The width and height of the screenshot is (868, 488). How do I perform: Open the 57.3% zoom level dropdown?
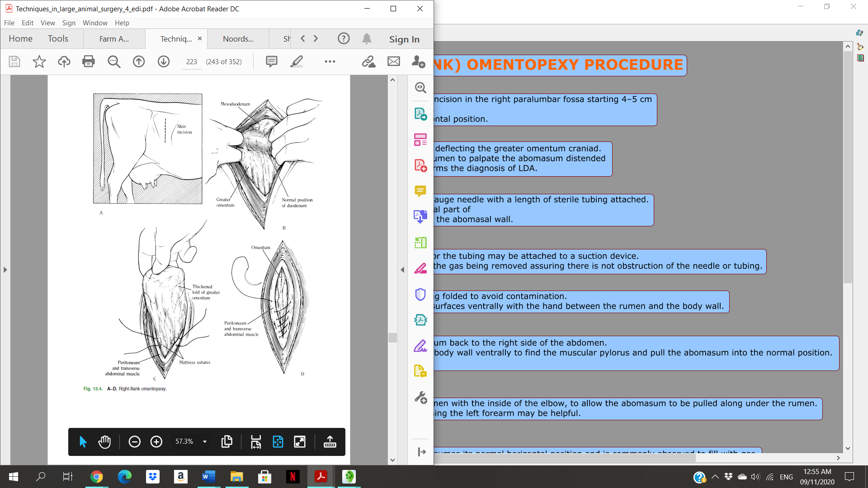tap(205, 441)
